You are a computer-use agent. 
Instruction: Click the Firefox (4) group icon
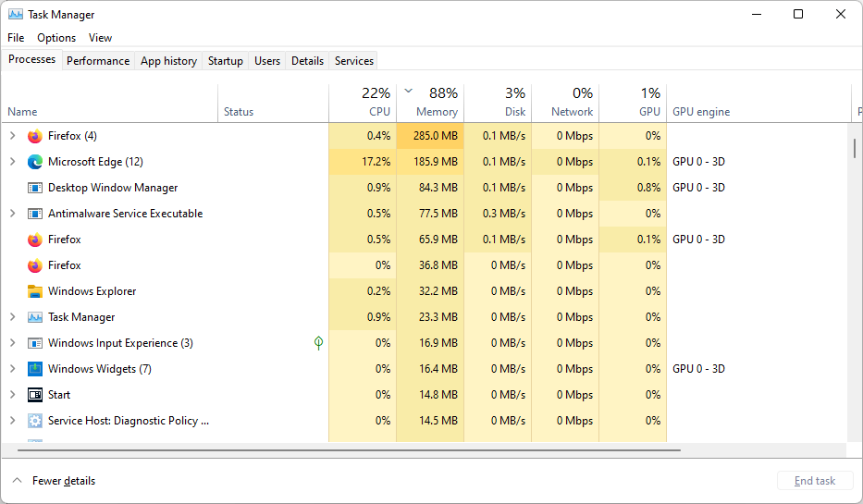coord(34,136)
